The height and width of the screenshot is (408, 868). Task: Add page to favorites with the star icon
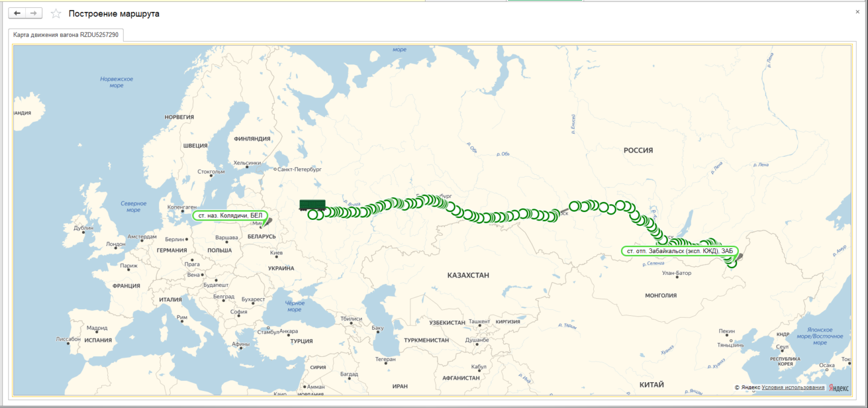56,13
